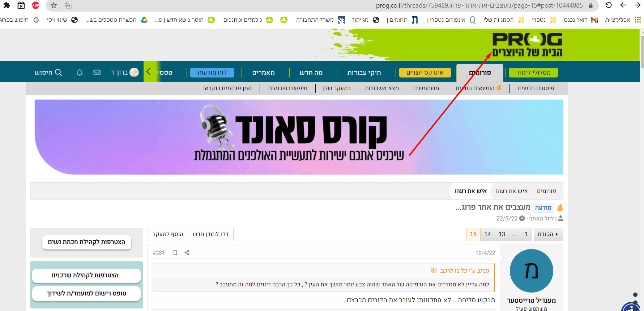The height and width of the screenshot is (311, 644).
Task: Click the פוסטים חדשים sub-navigation link
Action: 536,88
